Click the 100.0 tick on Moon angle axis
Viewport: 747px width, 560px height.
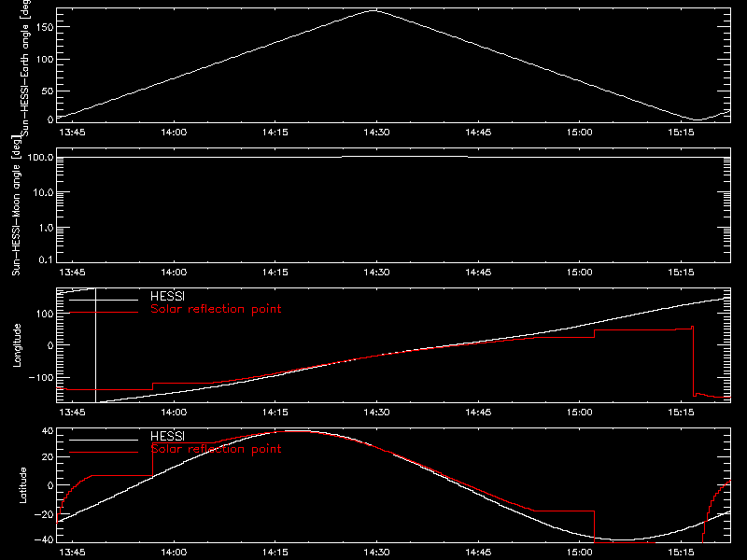41,157
